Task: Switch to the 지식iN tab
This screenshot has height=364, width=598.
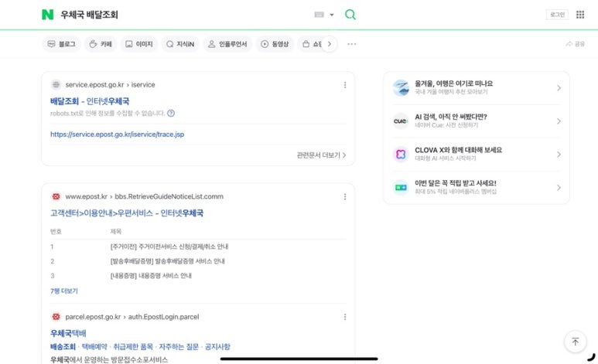Action: tap(180, 44)
